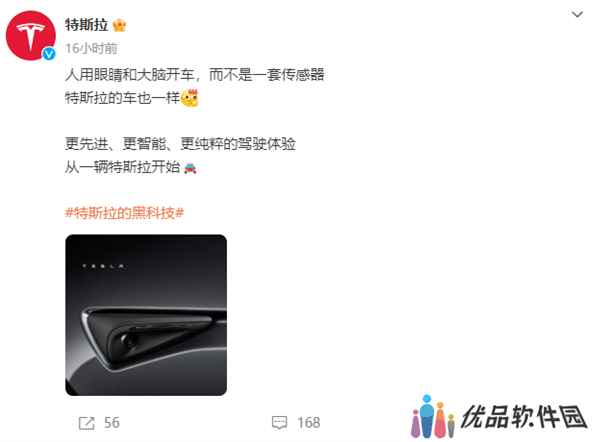View the 168 comments count
This screenshot has width=600, height=442.
coord(309,423)
